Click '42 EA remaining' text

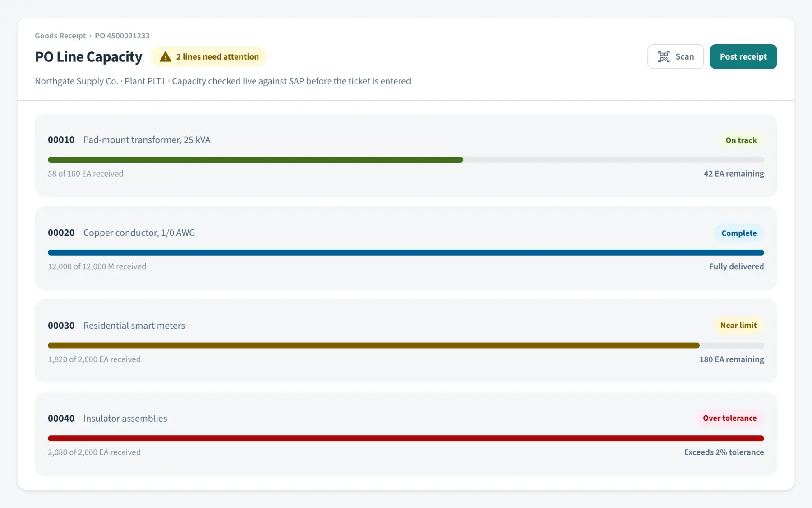[x=734, y=174]
